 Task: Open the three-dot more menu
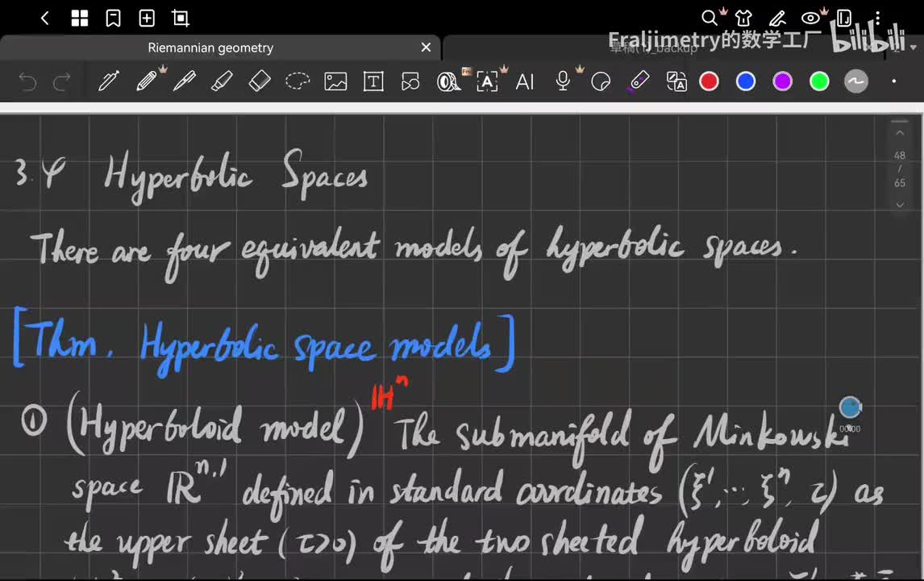click(877, 19)
